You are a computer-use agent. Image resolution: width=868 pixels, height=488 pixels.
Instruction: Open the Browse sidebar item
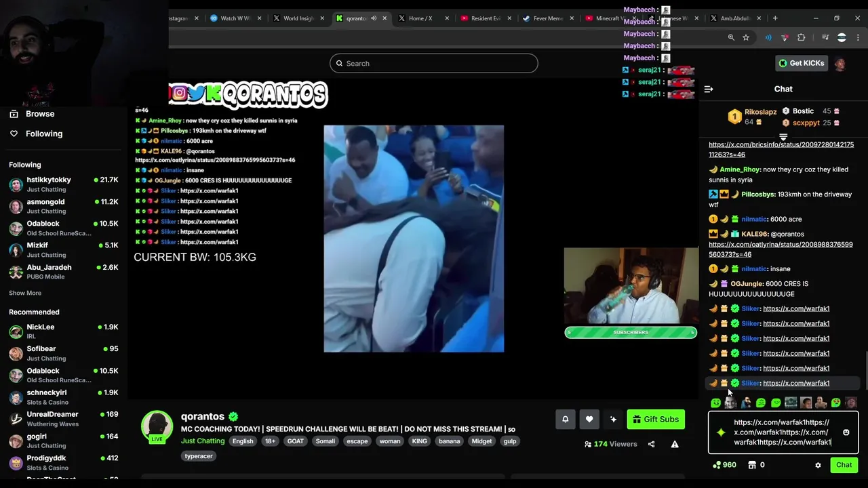coord(32,114)
